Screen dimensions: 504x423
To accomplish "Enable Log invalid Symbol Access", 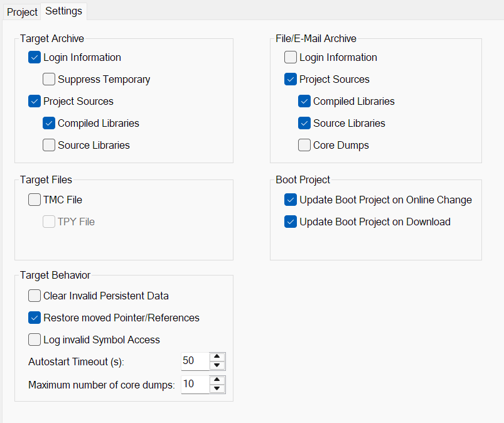I will point(35,340).
